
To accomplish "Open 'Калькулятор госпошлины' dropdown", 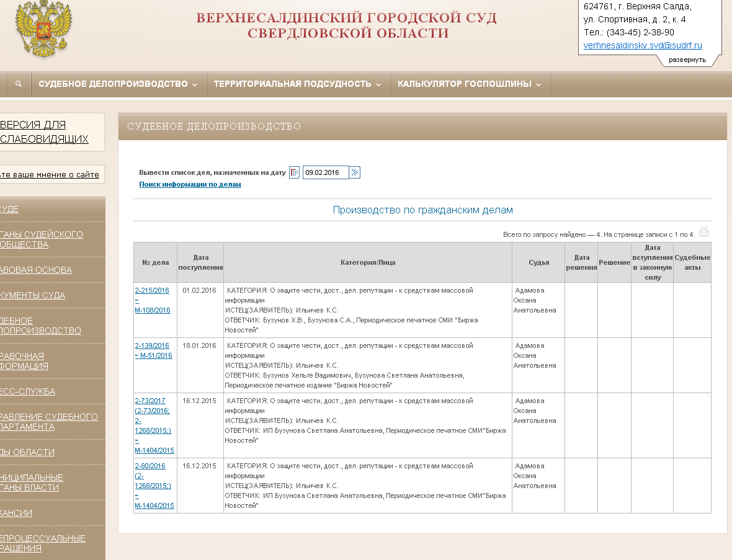I will [469, 84].
